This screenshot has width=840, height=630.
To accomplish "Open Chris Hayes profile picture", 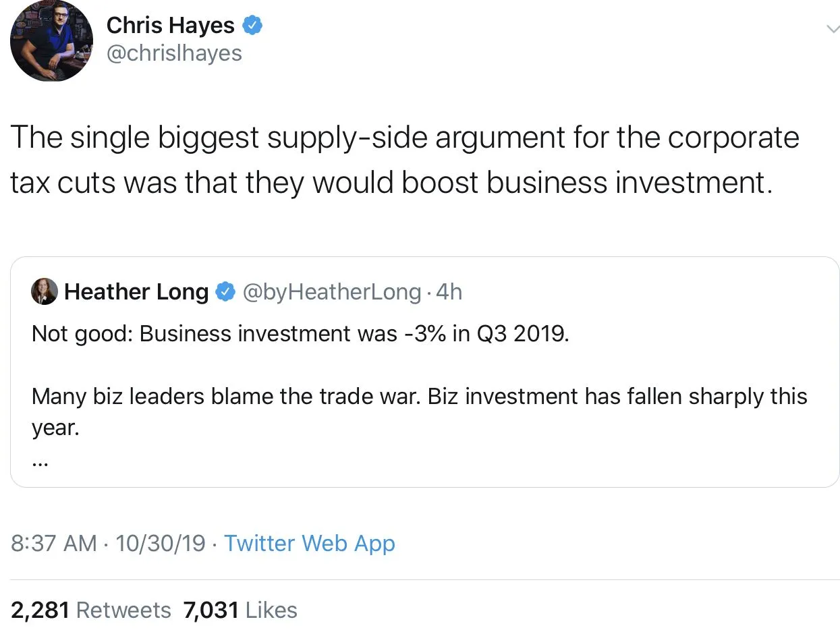I will coord(51,41).
